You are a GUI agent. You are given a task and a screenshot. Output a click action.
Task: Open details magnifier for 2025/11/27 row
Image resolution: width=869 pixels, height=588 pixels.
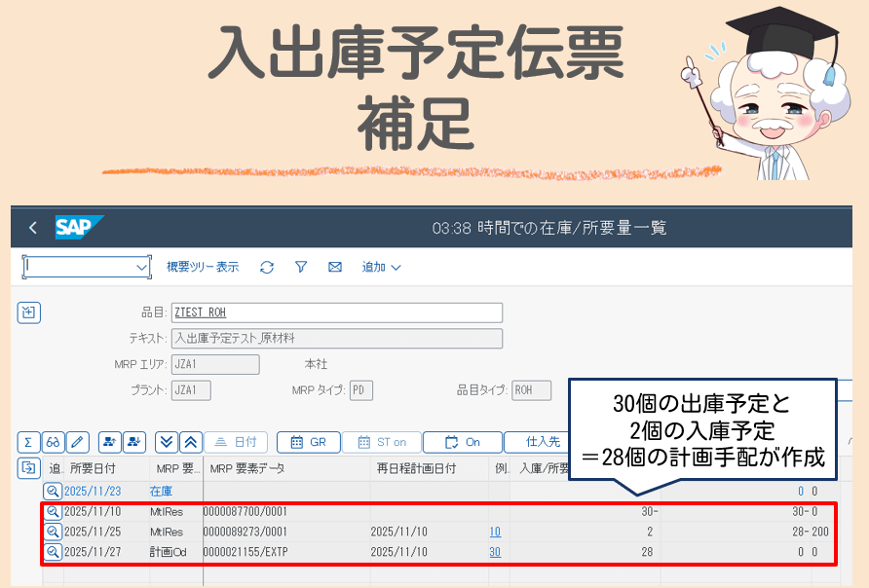coord(54,551)
